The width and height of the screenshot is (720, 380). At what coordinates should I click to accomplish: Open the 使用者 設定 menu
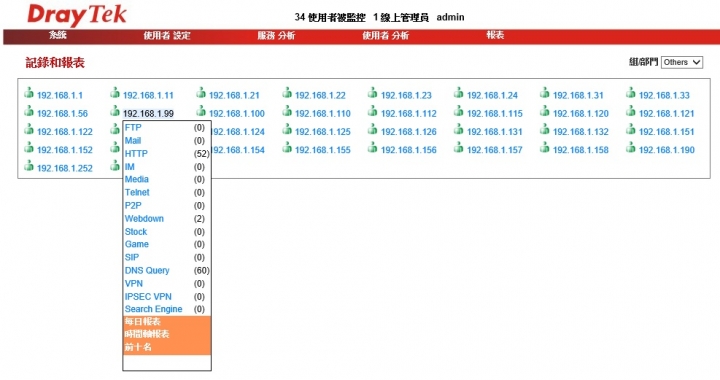point(167,35)
